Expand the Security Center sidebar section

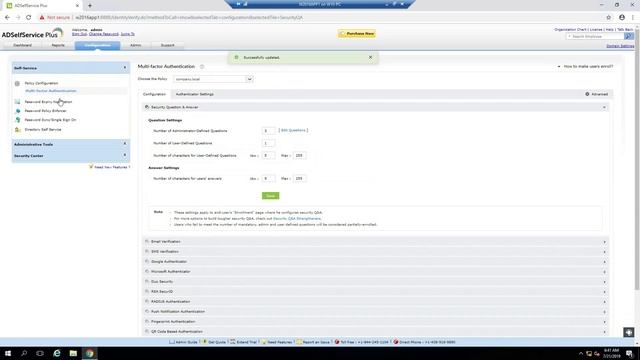pos(125,155)
